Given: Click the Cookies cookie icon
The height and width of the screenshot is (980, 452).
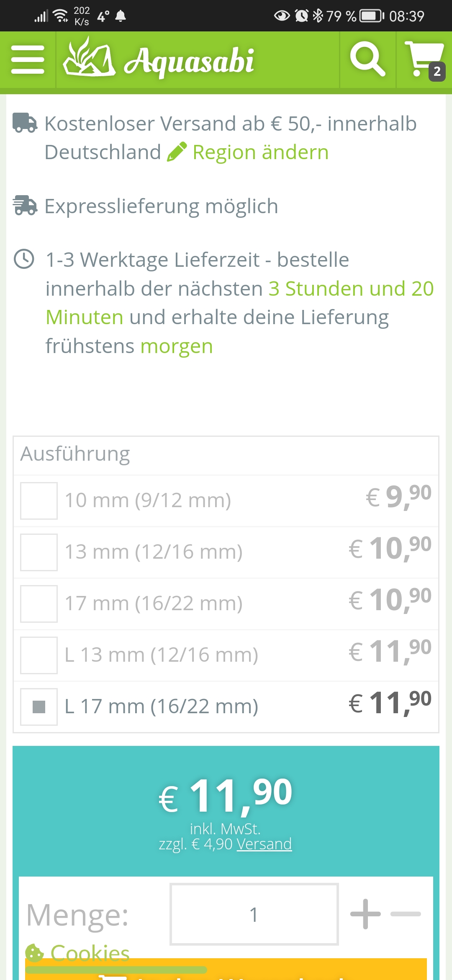Looking at the screenshot, I should 34,953.
